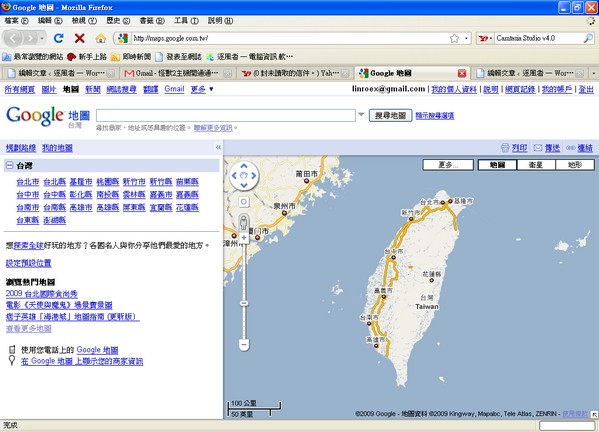The width and height of the screenshot is (599, 432).
Task: Click the Google site icon in the address bar
Action: tap(123, 38)
